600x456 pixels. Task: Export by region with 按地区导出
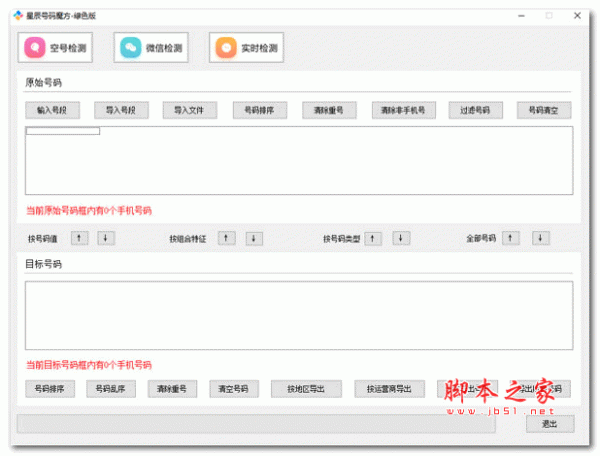306,389
